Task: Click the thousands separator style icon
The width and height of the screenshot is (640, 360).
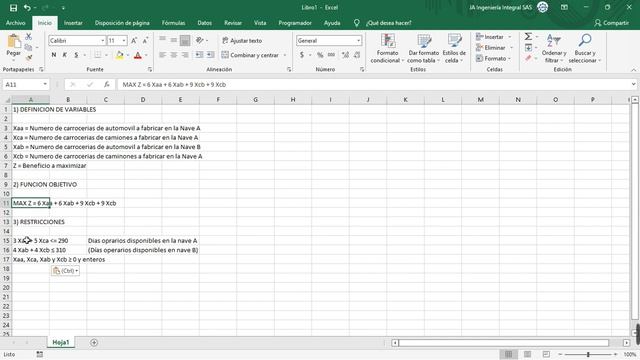Action: tap(331, 55)
